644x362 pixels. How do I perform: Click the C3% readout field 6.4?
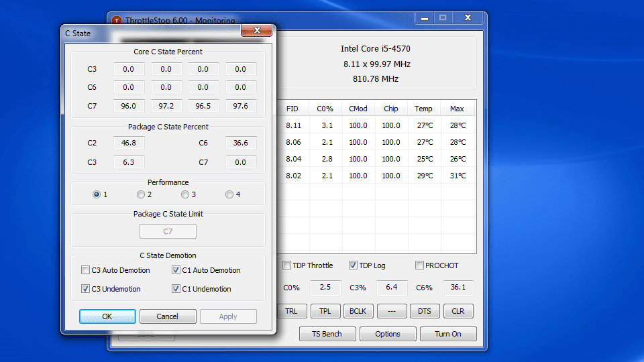click(392, 288)
